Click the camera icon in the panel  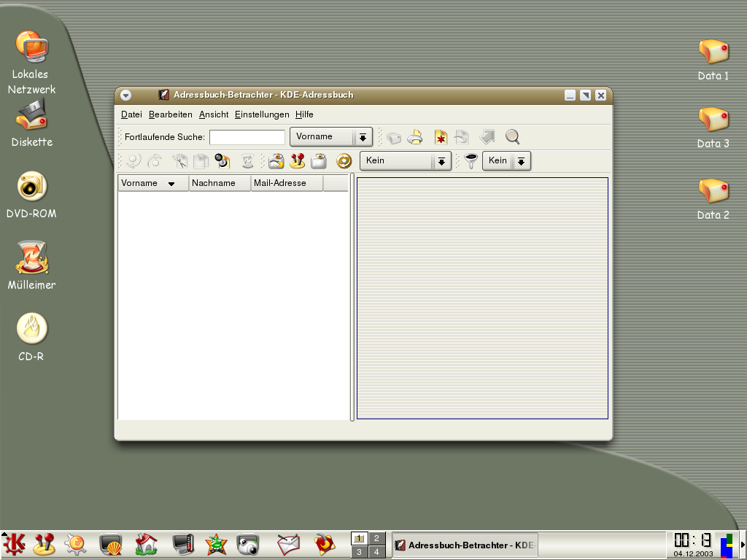pyautogui.click(x=248, y=544)
